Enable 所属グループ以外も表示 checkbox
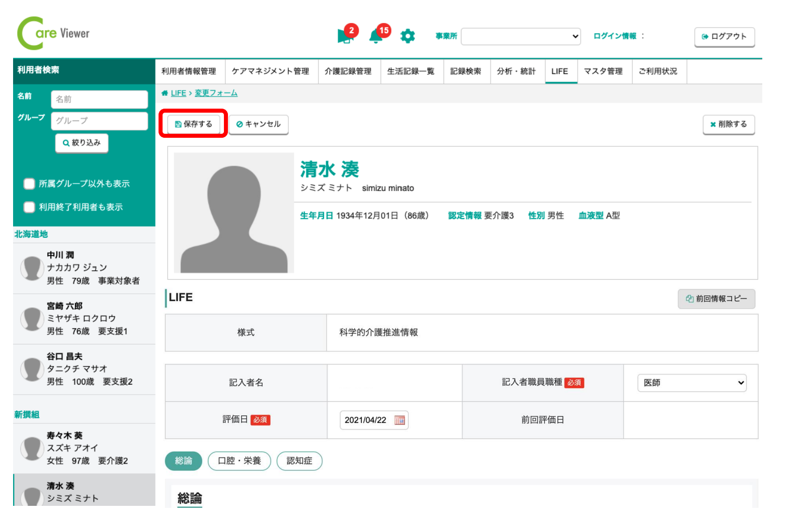Viewport: 799px width, 532px height. (x=29, y=184)
